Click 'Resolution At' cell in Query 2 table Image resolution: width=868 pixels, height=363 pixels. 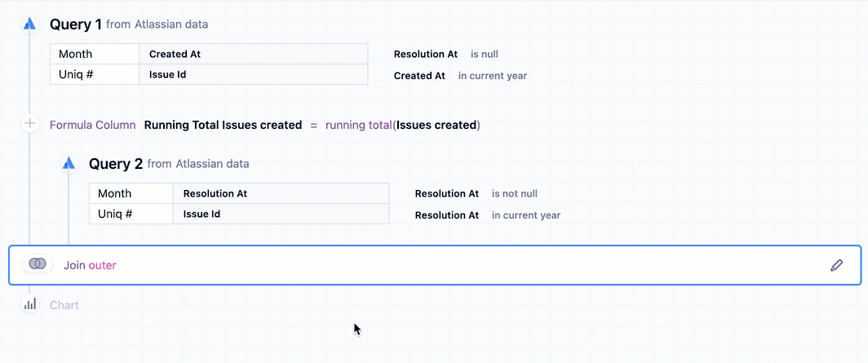(281, 193)
